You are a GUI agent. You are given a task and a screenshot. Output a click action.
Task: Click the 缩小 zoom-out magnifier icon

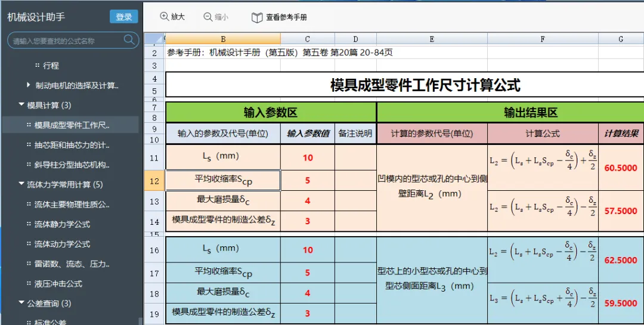(x=208, y=17)
